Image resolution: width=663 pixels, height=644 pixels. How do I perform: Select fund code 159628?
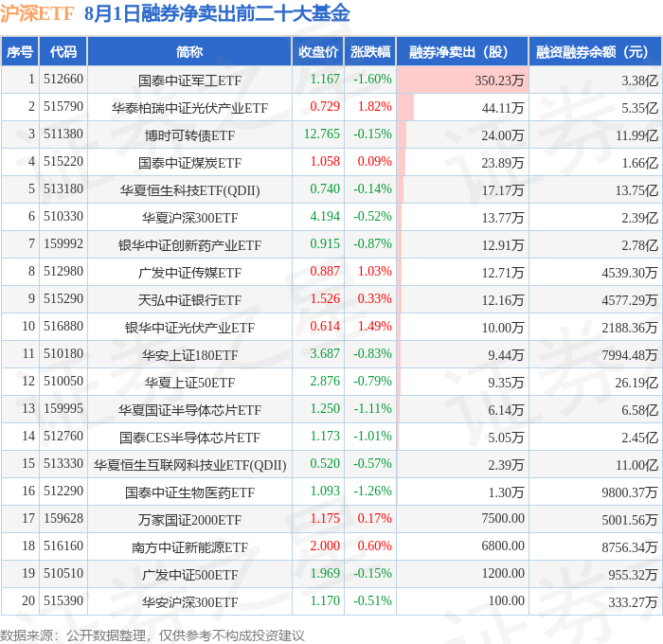click(63, 519)
